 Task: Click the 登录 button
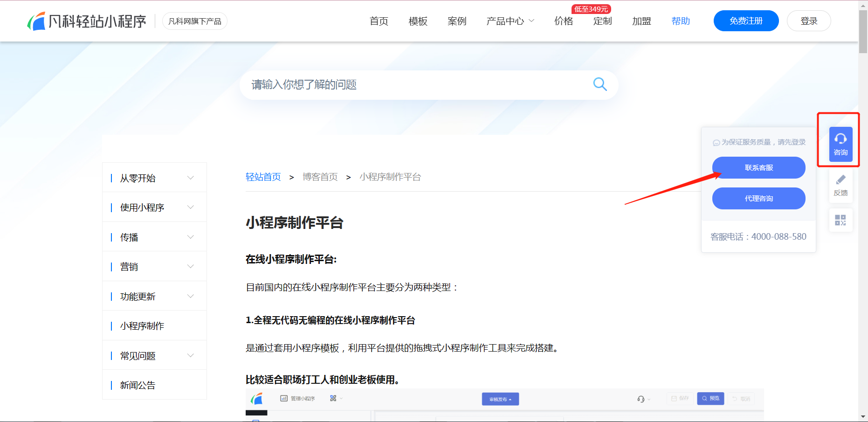(809, 21)
